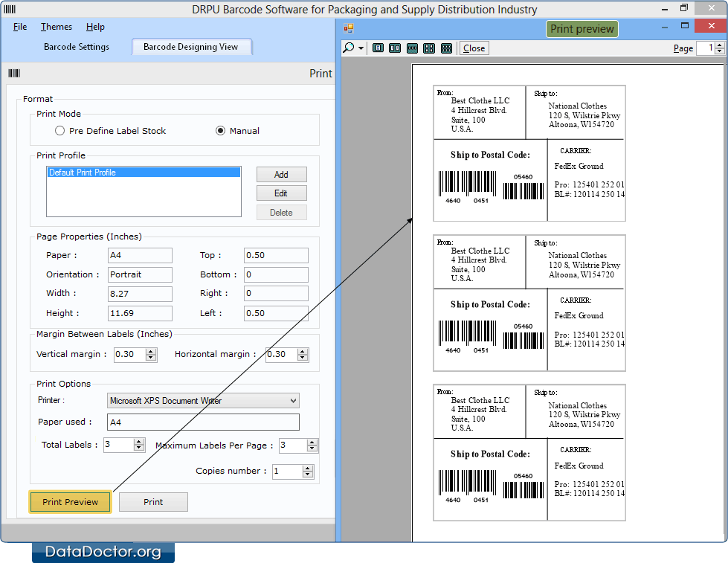Switch to Barcode Designing View tab
The image size is (728, 563).
(191, 46)
